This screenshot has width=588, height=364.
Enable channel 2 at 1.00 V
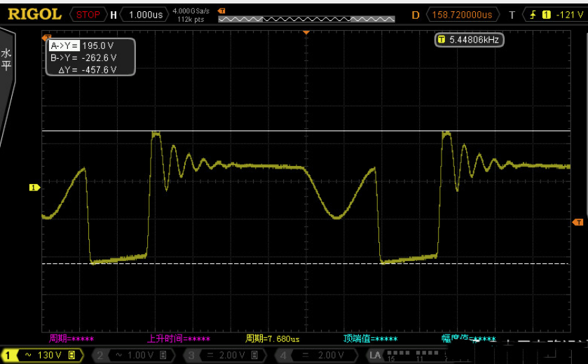coord(133,355)
